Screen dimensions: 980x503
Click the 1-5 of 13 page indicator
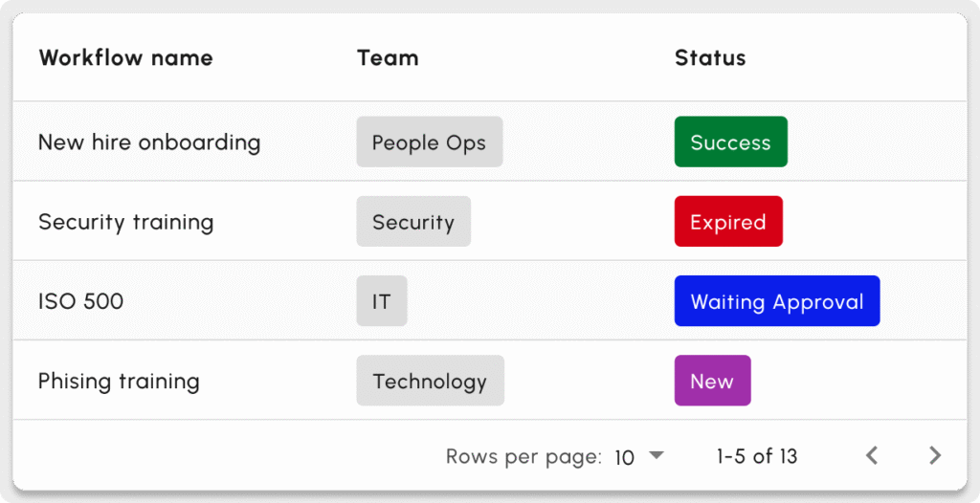pos(757,456)
